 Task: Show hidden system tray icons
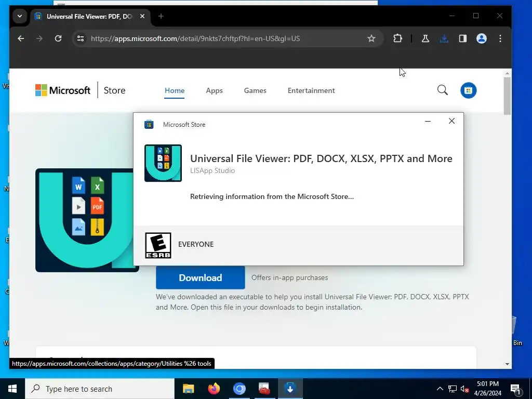point(440,389)
